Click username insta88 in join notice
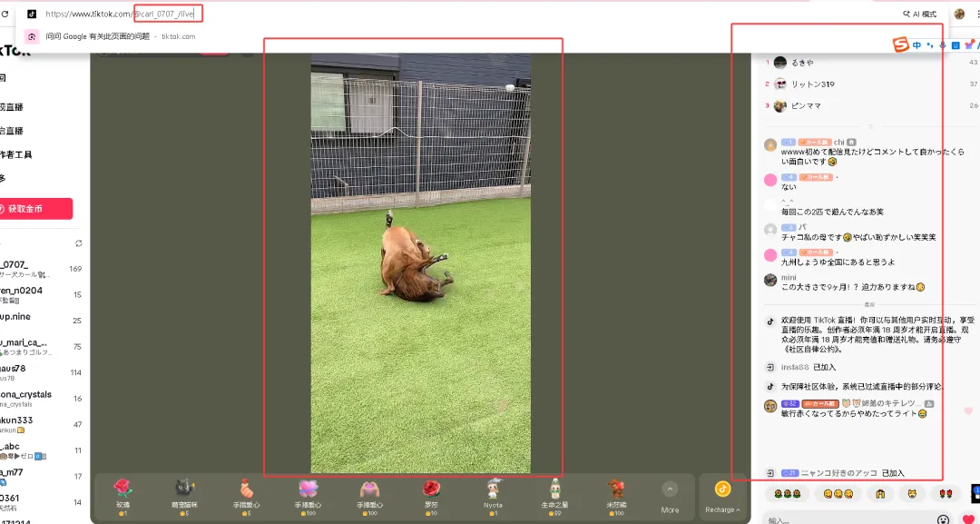Image resolution: width=980 pixels, height=524 pixels. pos(795,367)
